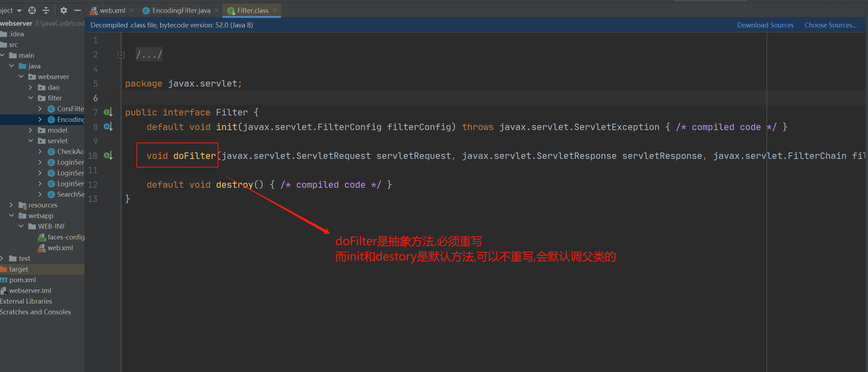Close the Filter.class tab
This screenshot has width=868, height=372.
pos(275,10)
